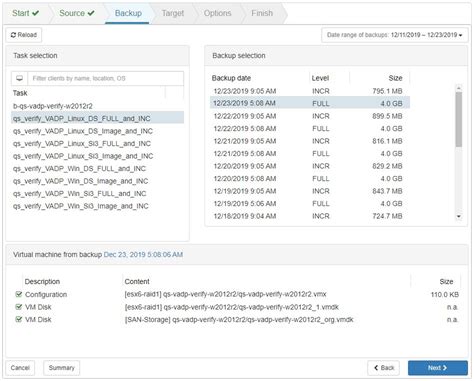Viewport: 474px width, 381px height.
Task: Select task qs_verify_VADP_Win_Si3_FULL_and_INC
Action: click(97, 194)
